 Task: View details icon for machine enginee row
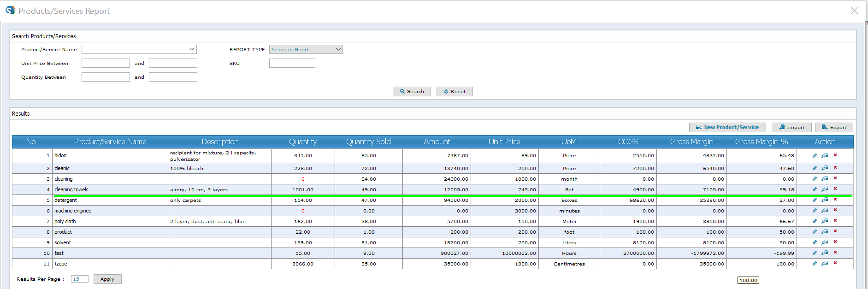[825, 211]
